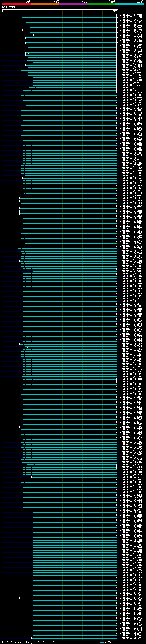Select the UniRef100_B3TGA0 label

(x=131, y=613)
